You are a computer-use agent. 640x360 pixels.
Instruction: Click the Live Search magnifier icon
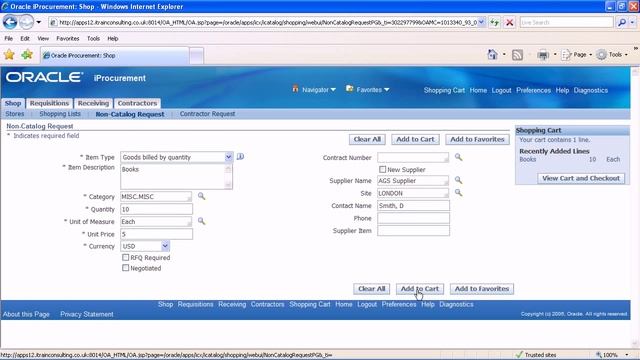(x=622, y=22)
